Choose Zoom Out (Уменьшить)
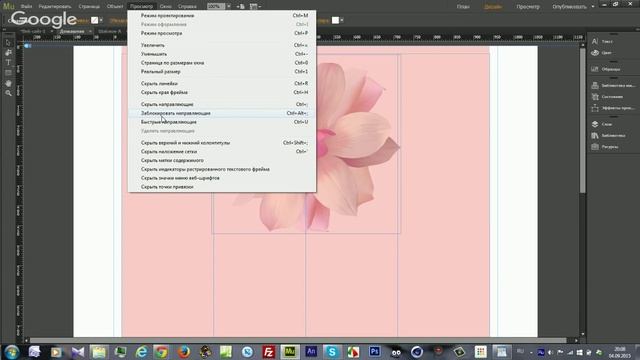Viewport: 640px width, 360px height. (222, 54)
